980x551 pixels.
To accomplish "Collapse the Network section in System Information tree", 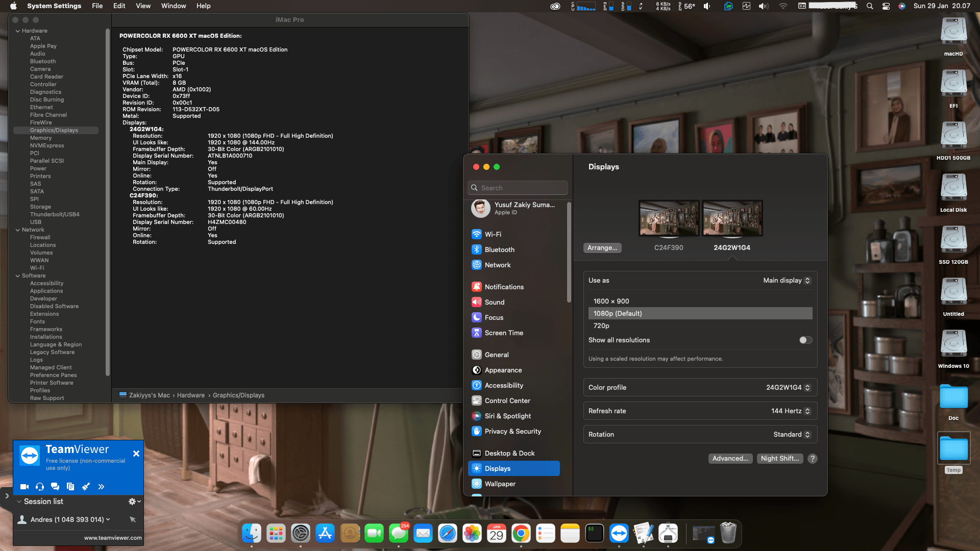I will [18, 230].
